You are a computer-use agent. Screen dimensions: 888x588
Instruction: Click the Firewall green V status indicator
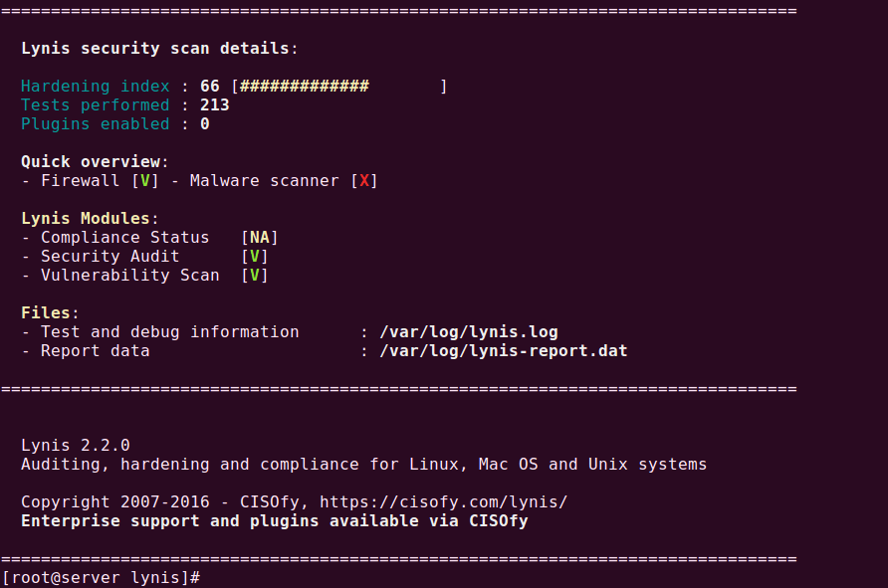(145, 181)
